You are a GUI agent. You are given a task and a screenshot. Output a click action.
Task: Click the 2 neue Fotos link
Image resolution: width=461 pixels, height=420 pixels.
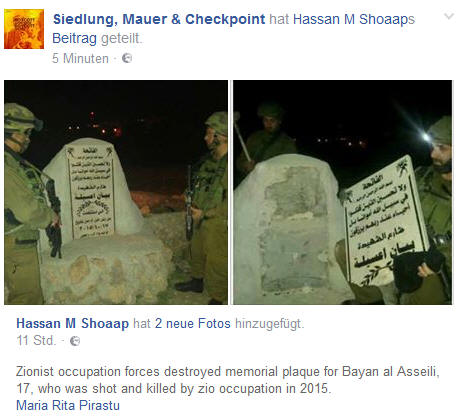pyautogui.click(x=192, y=324)
